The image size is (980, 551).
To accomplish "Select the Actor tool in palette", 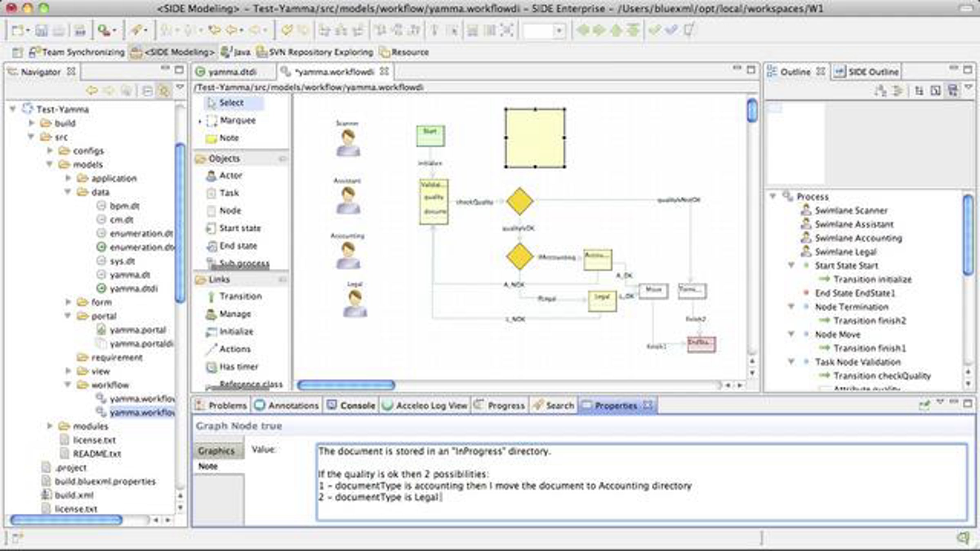I will [x=230, y=176].
